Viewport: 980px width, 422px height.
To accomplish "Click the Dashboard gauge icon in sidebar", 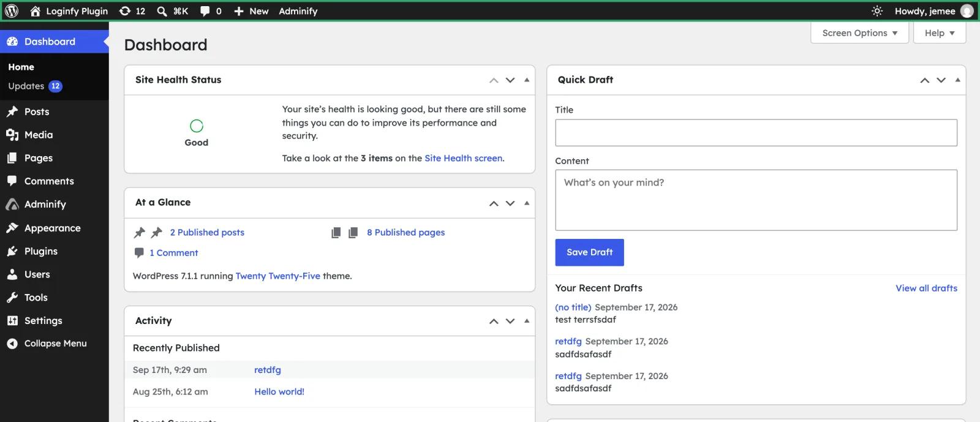I will coord(12,42).
